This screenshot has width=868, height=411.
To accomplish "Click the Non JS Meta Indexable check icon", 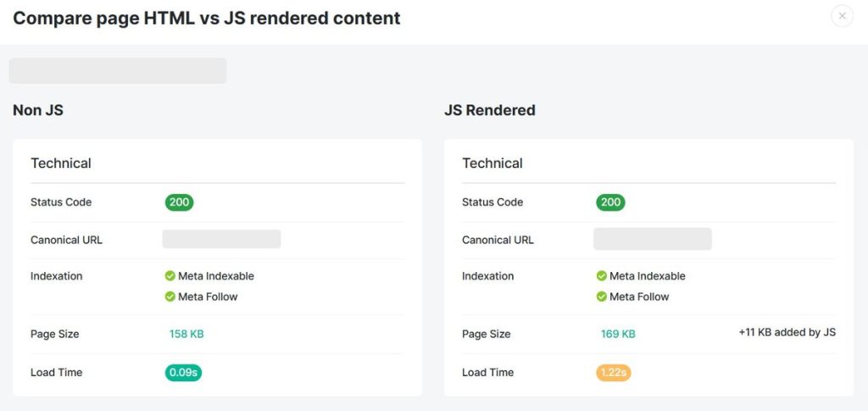I will point(170,276).
